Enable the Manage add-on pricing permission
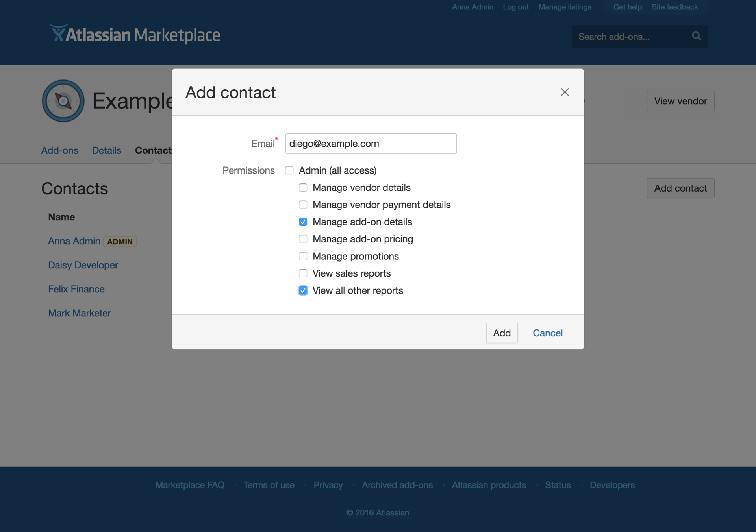Viewport: 756px width, 532px height. click(303, 239)
